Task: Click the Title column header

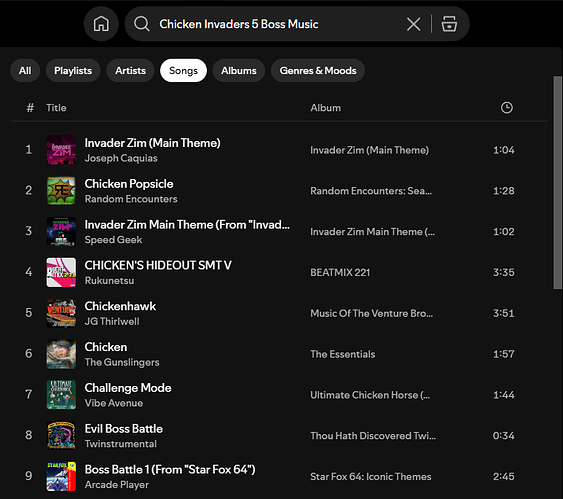Action: coord(56,108)
